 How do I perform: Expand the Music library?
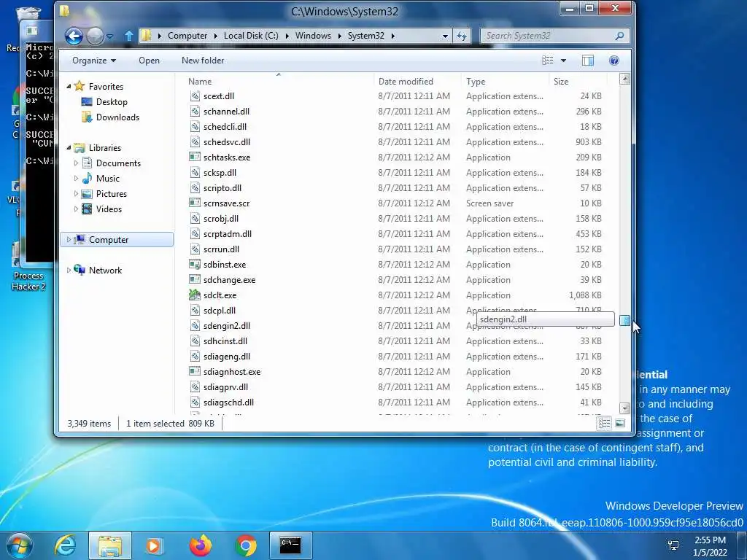pos(76,178)
